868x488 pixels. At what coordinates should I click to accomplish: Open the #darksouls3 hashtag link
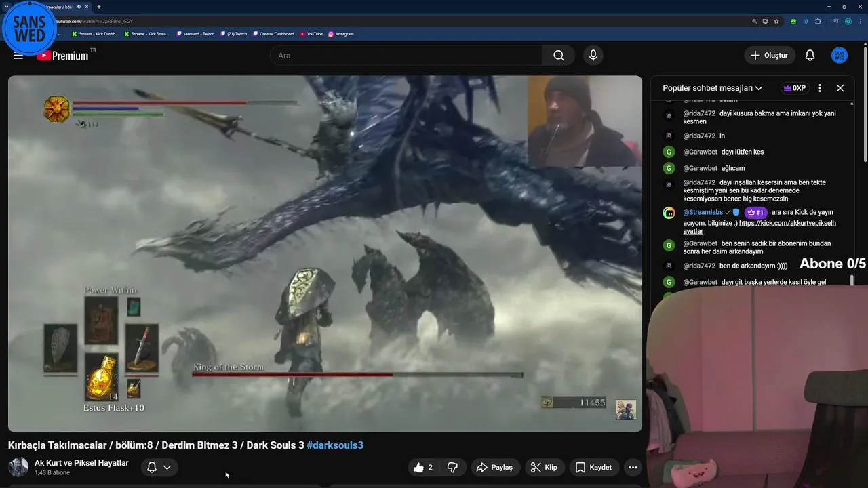tap(335, 445)
